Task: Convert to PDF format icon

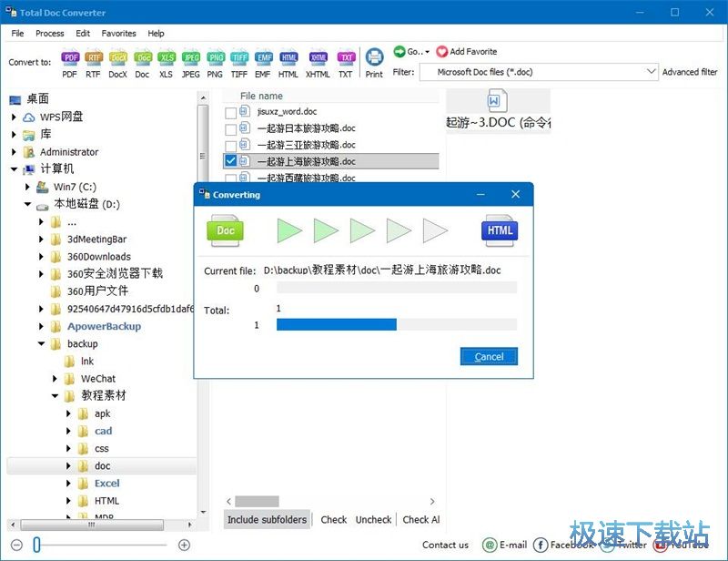Action: pos(70,63)
